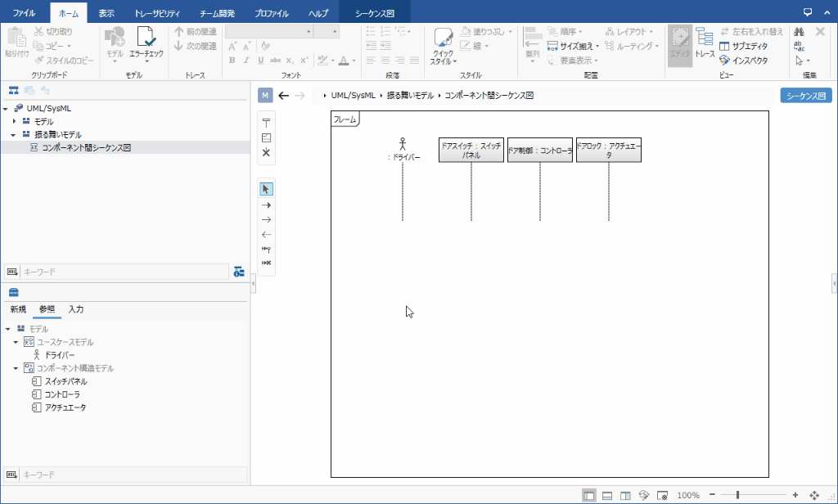Collapse the コンポーネント構造モデル node
The image size is (838, 504).
[x=16, y=368]
